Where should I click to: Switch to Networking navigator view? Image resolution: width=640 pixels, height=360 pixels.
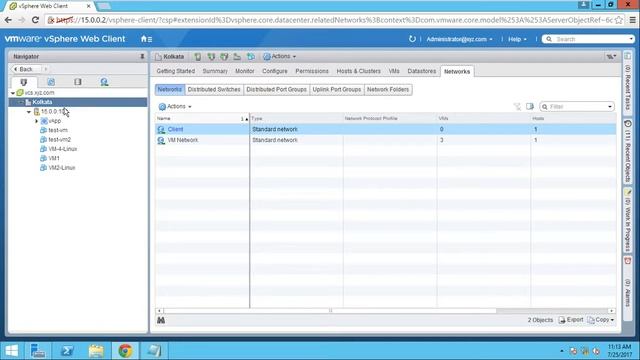[104, 82]
